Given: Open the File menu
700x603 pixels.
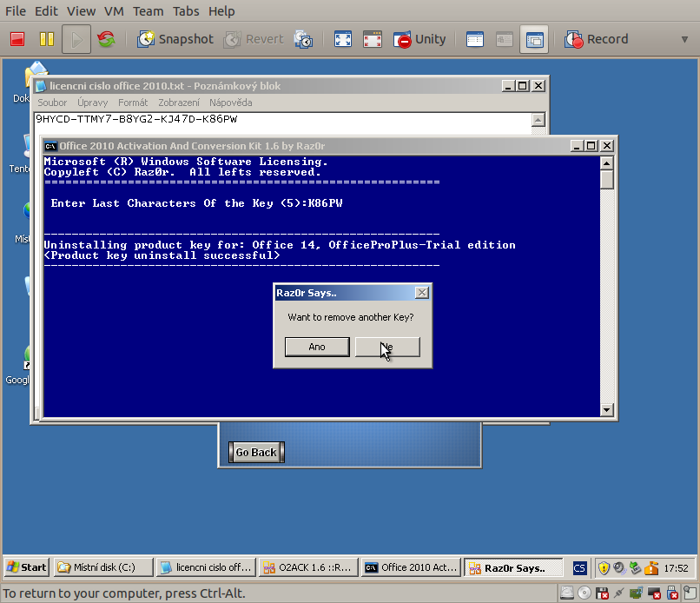Looking at the screenshot, I should 16,10.
